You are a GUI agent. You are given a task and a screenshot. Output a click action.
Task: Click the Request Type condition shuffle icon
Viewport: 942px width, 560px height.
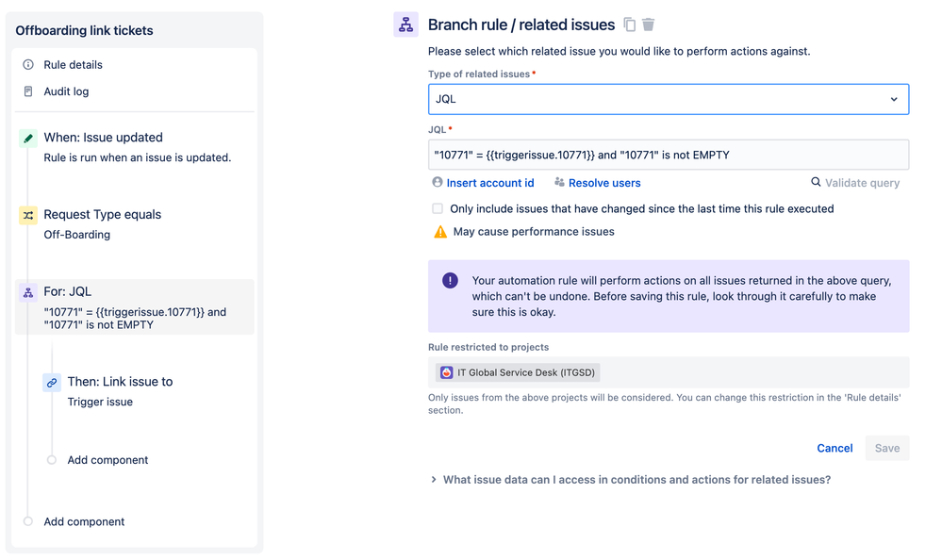click(x=28, y=215)
